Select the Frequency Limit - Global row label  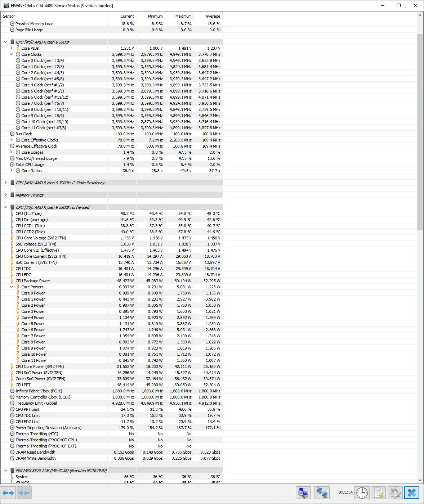coord(36,403)
